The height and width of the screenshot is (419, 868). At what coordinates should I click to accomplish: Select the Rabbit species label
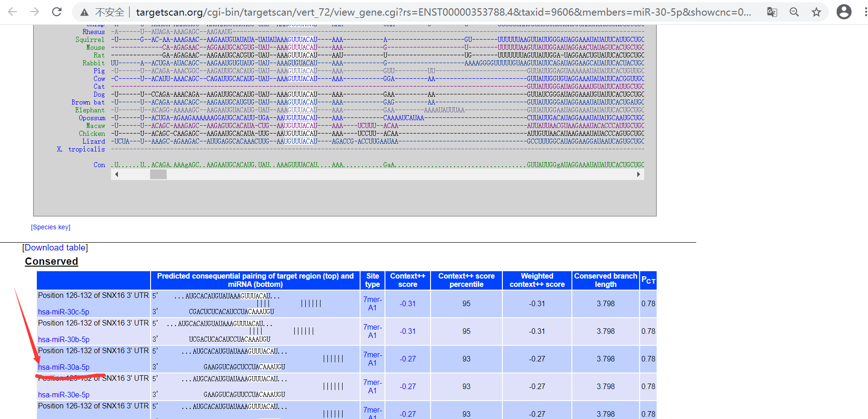pos(93,63)
